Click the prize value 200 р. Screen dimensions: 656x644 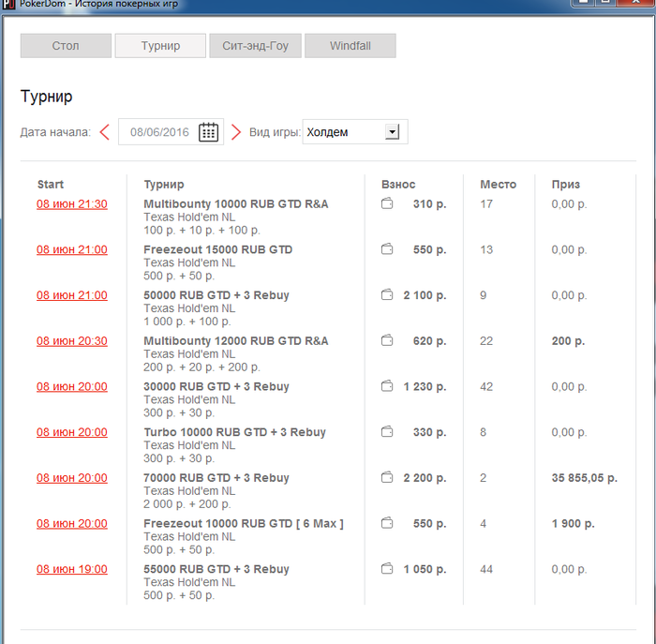(568, 341)
